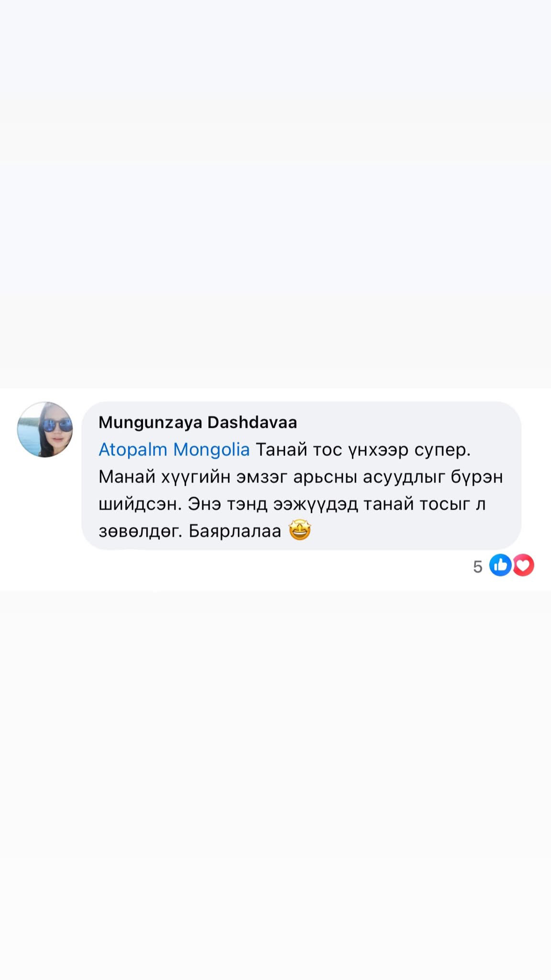The height and width of the screenshot is (980, 551).
Task: Open the Atopalm Mongolia mention link
Action: 174,450
